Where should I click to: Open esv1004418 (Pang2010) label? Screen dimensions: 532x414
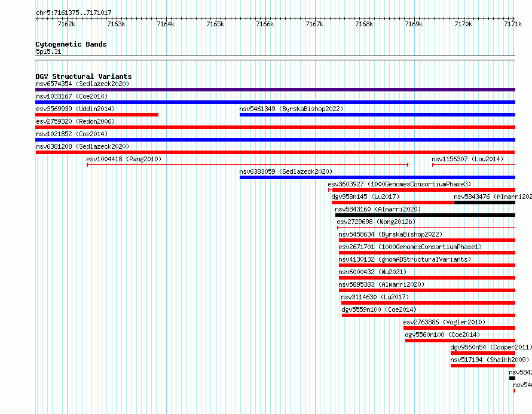(124, 159)
